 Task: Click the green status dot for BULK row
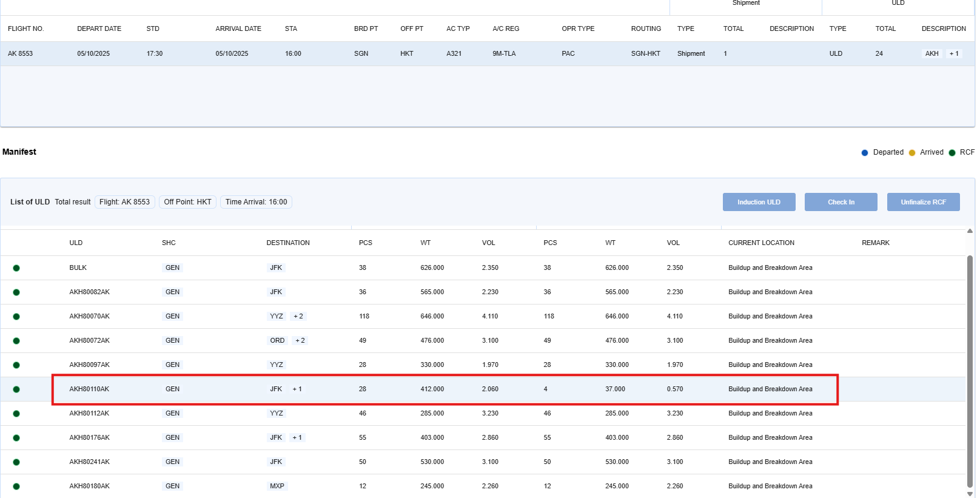[16, 268]
